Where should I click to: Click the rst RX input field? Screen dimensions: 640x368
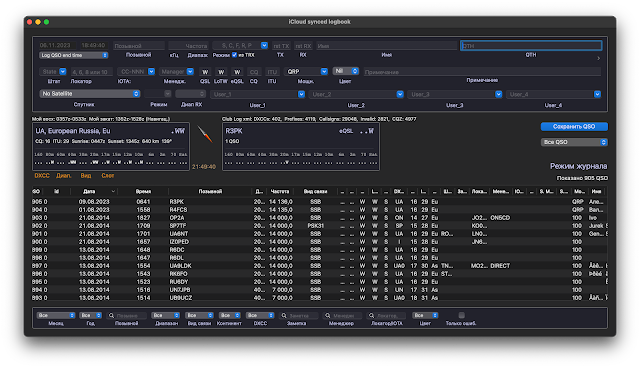(x=303, y=46)
